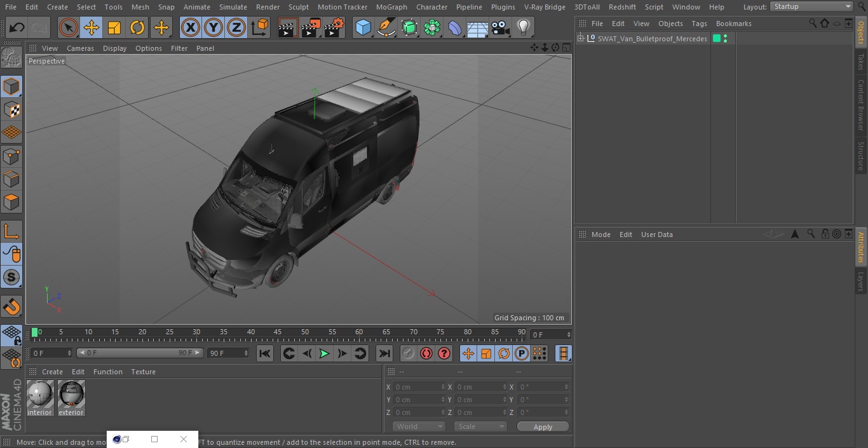Click object manager search magnifier icon
This screenshot has height=448, width=868.
pos(813,24)
